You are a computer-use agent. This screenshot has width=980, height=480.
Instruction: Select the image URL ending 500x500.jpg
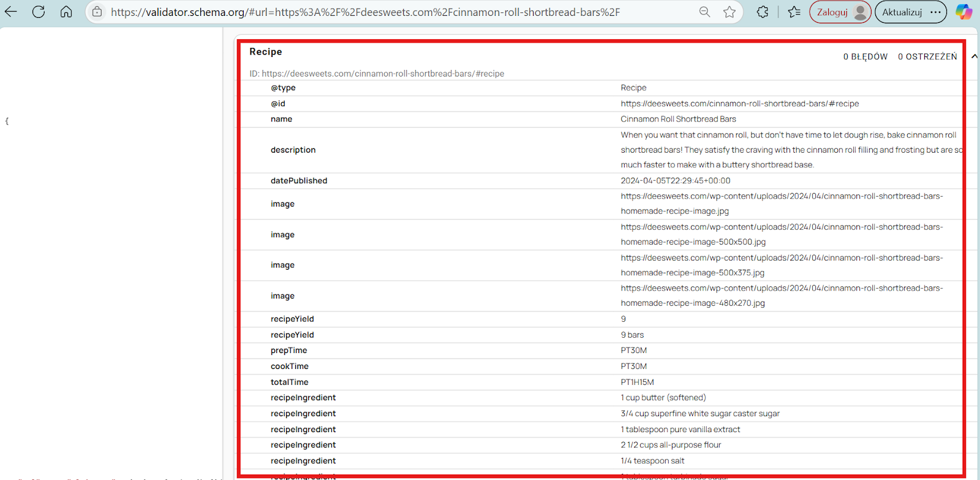tap(782, 234)
